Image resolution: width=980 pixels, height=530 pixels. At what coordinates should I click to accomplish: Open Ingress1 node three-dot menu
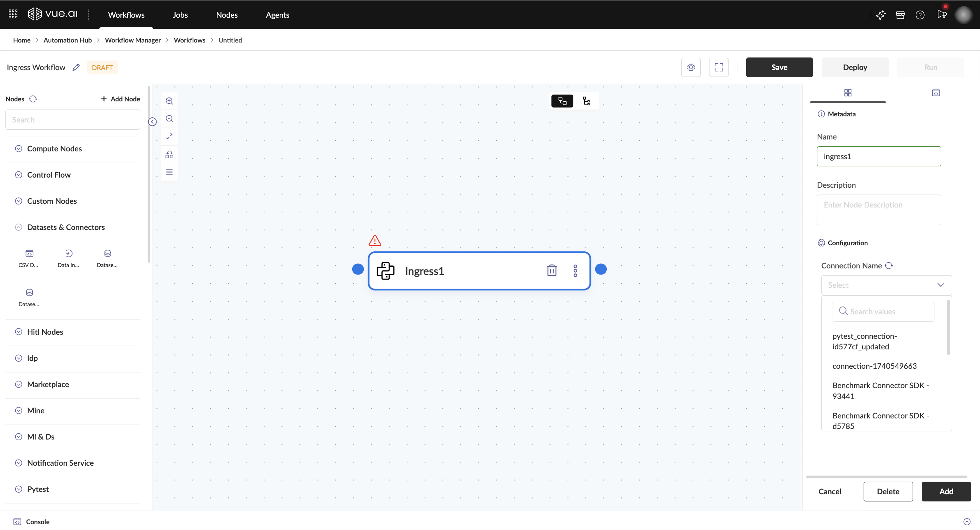pyautogui.click(x=575, y=271)
